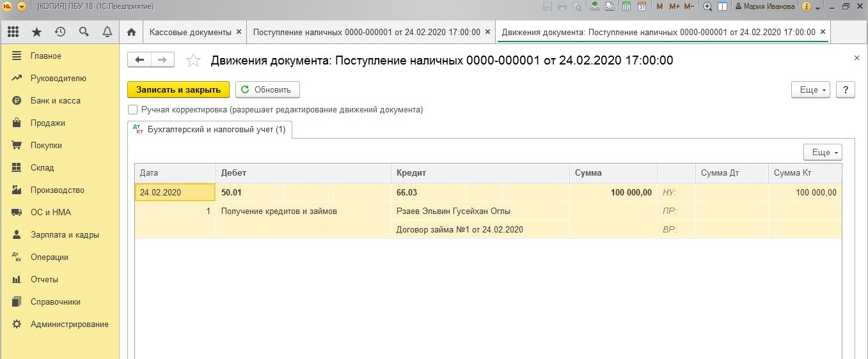Open the History clock icon

[60, 32]
